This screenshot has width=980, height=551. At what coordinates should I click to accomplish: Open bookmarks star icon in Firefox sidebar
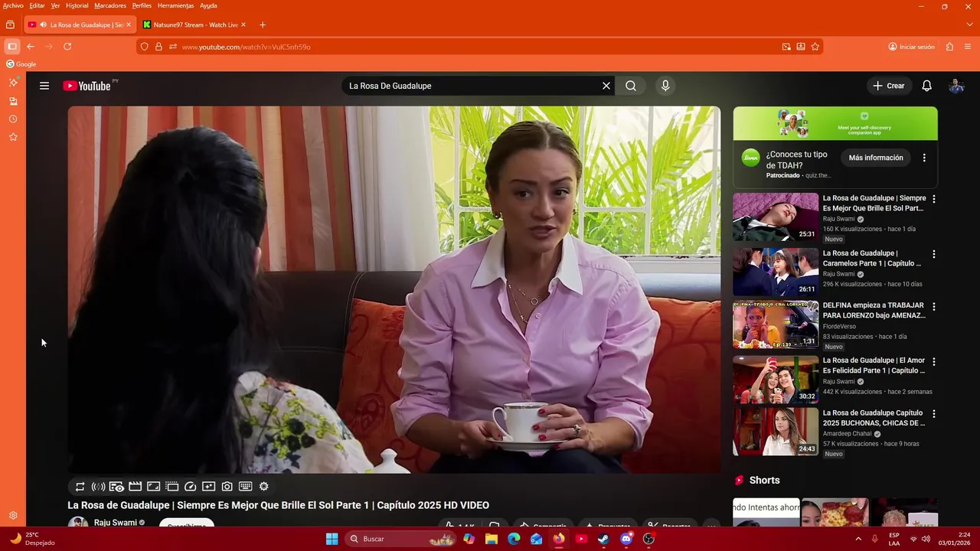tap(13, 137)
